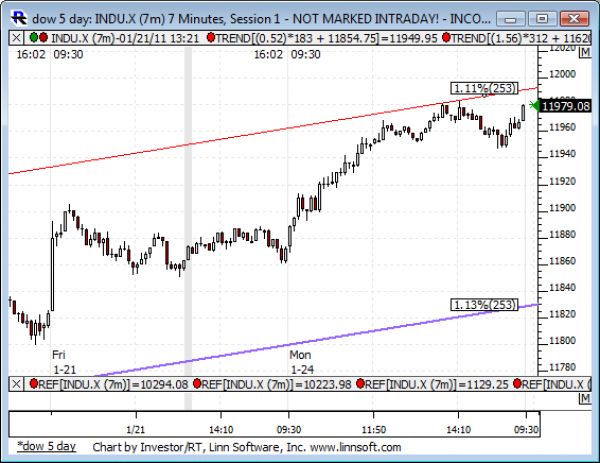Minimize the chart window

[511, 19]
